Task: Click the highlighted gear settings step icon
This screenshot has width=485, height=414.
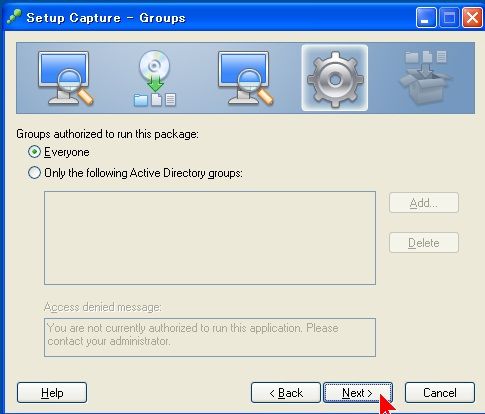Action: pyautogui.click(x=335, y=78)
